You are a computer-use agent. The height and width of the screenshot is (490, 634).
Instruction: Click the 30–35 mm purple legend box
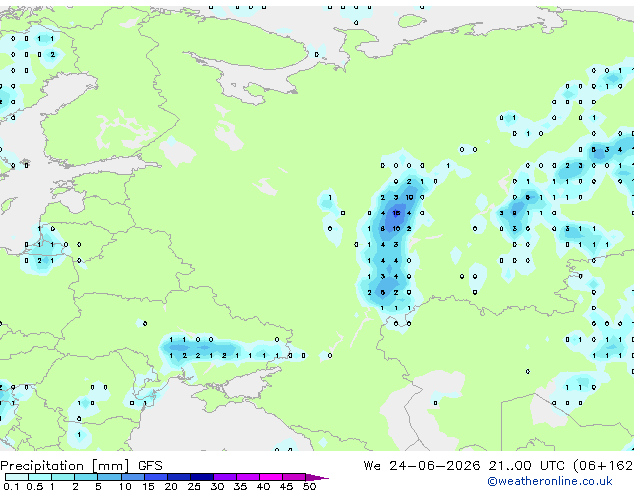tap(225, 477)
